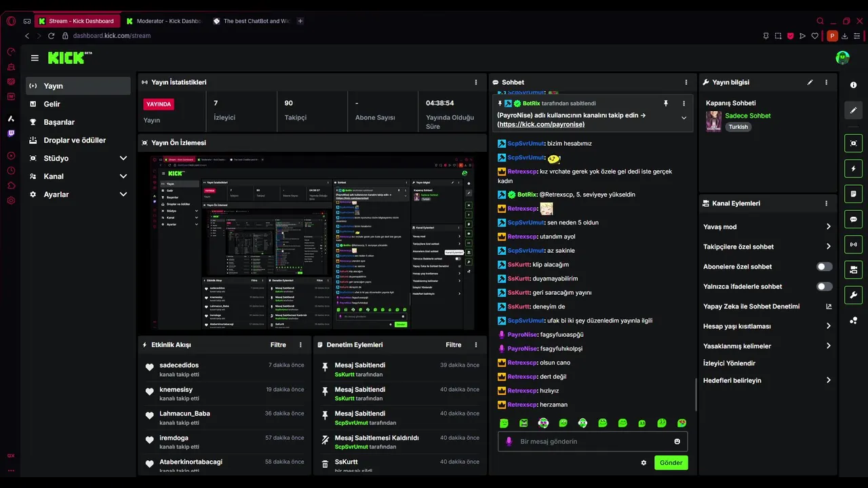Image resolution: width=868 pixels, height=488 pixels.
Task: Open Hedefleri belirleyin settings
Action: coord(768,380)
